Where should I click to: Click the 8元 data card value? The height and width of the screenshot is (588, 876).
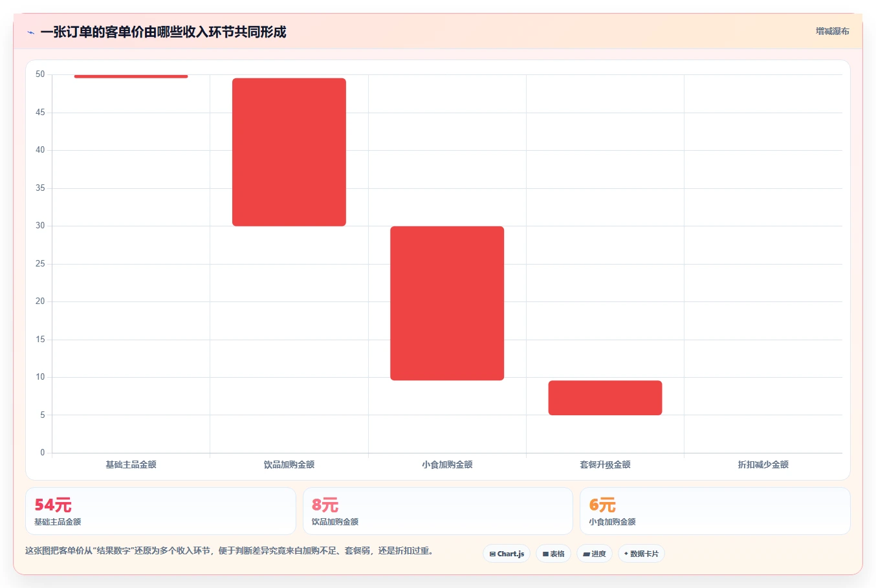[x=325, y=505]
